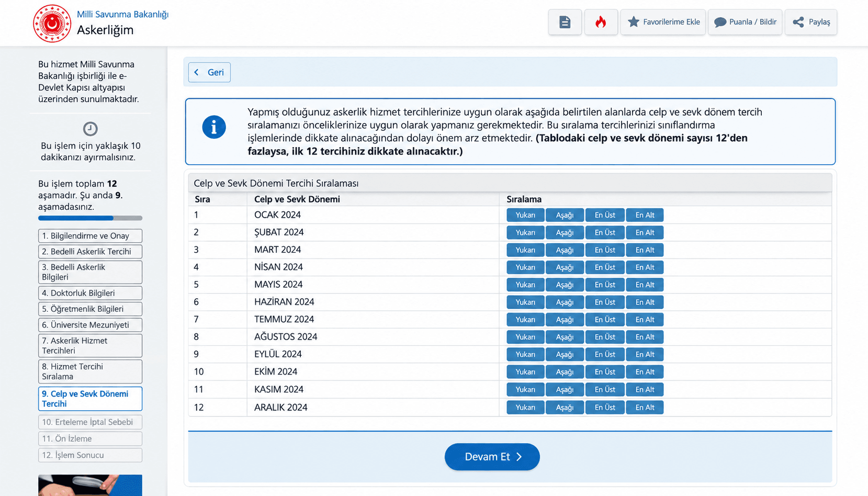Open step 7. Askerlik Hizmet Tercihleri

(90, 346)
